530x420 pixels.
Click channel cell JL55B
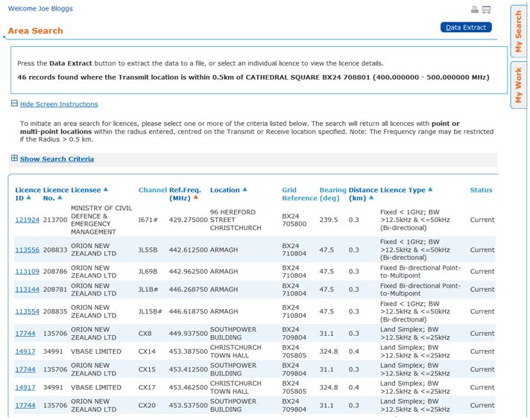(x=148, y=250)
